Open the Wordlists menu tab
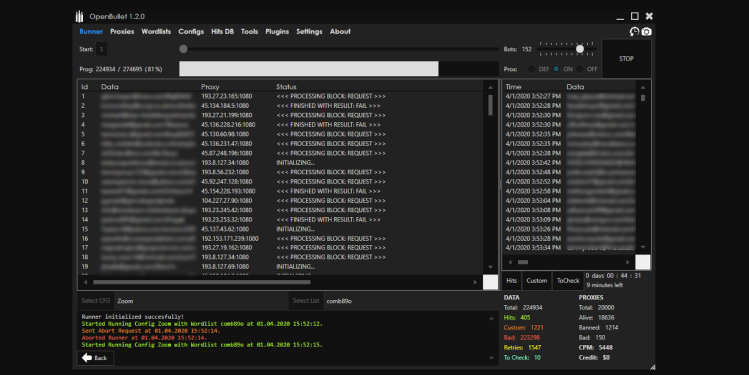Screen dimensions: 749x375 click(x=156, y=32)
